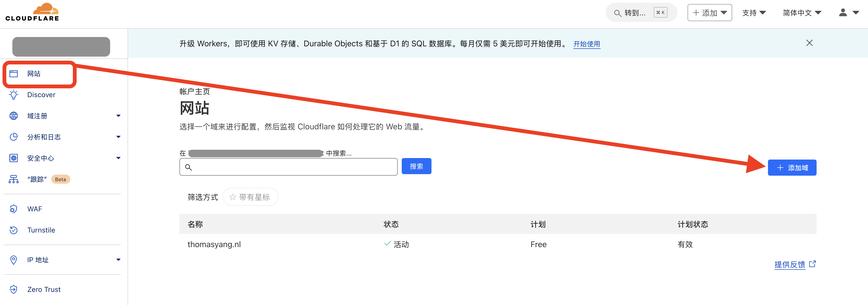The image size is (868, 305).
Task: Open the 支持 dropdown menu
Action: (x=754, y=13)
